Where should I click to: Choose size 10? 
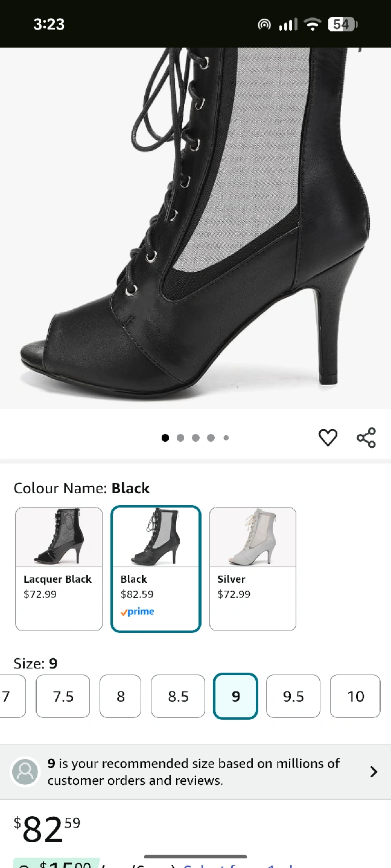[355, 696]
